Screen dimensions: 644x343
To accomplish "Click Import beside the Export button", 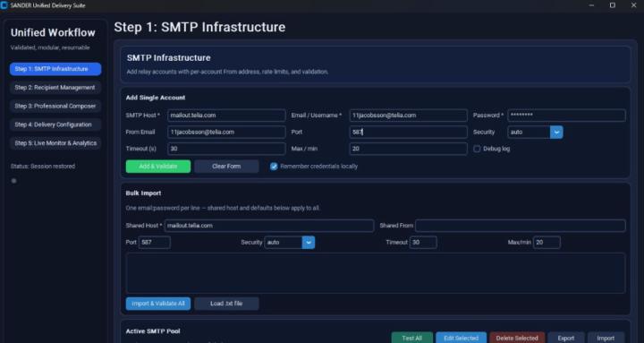I will click(x=606, y=338).
